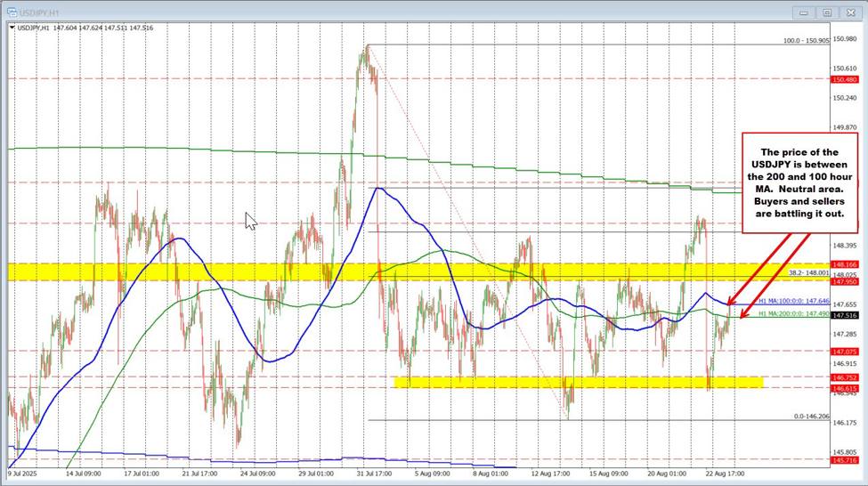Click the 149.870 value on price scale
This screenshot has height=486, width=868.
[845, 127]
